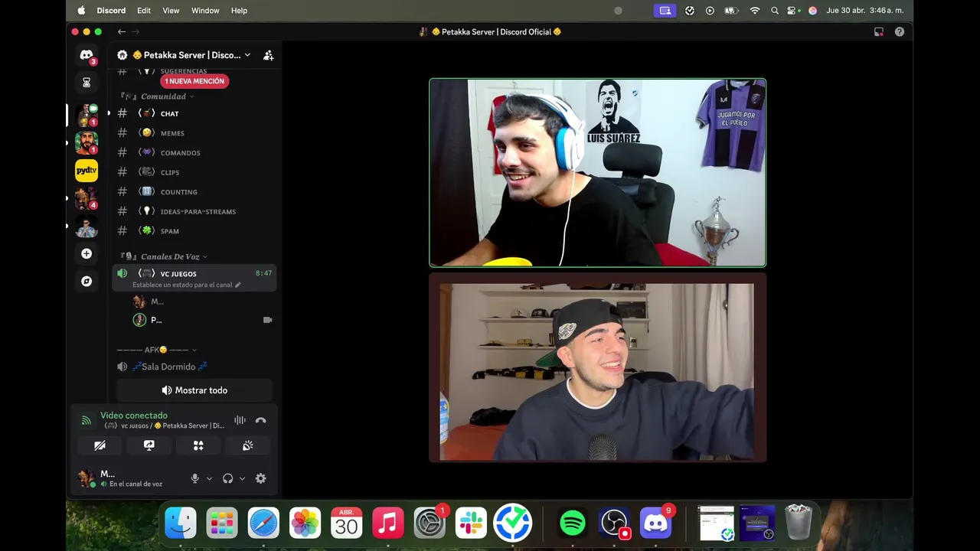Screen dimensions: 980x551
Task: Click the yellow pydtv server icon
Action: click(x=87, y=170)
